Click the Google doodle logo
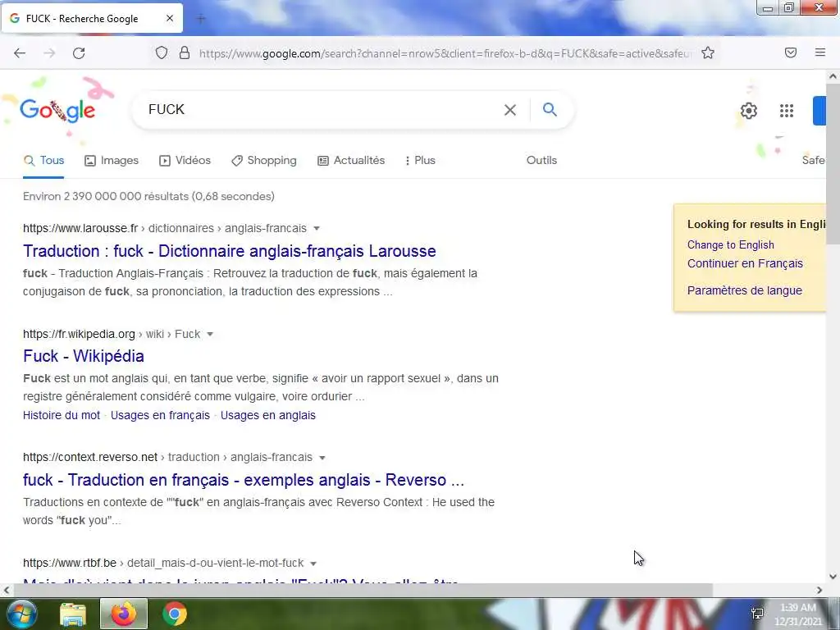The height and width of the screenshot is (630, 840). tap(57, 110)
